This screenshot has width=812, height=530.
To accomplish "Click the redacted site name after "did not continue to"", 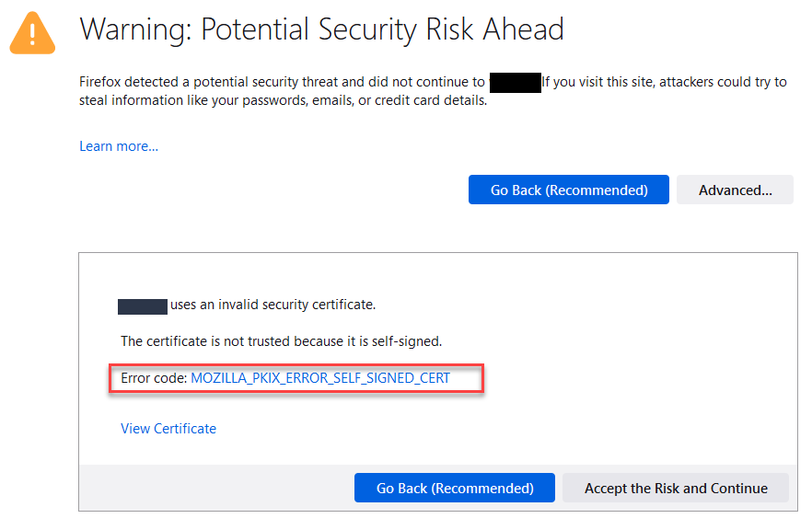I will [515, 82].
